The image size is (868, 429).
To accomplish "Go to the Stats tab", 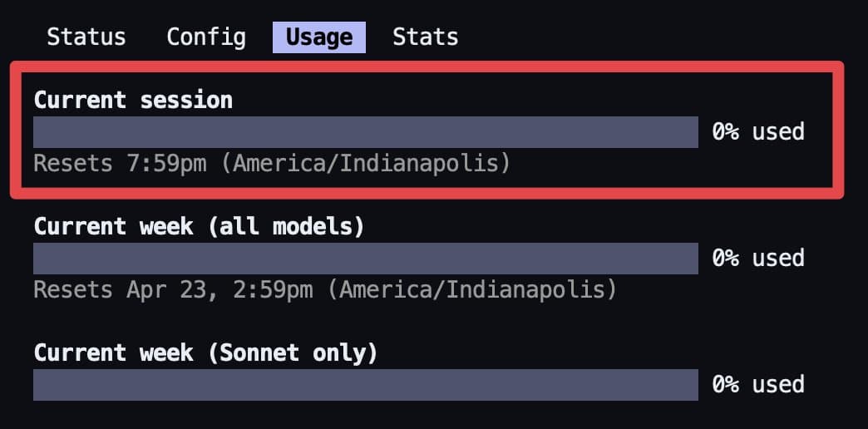I will point(426,37).
